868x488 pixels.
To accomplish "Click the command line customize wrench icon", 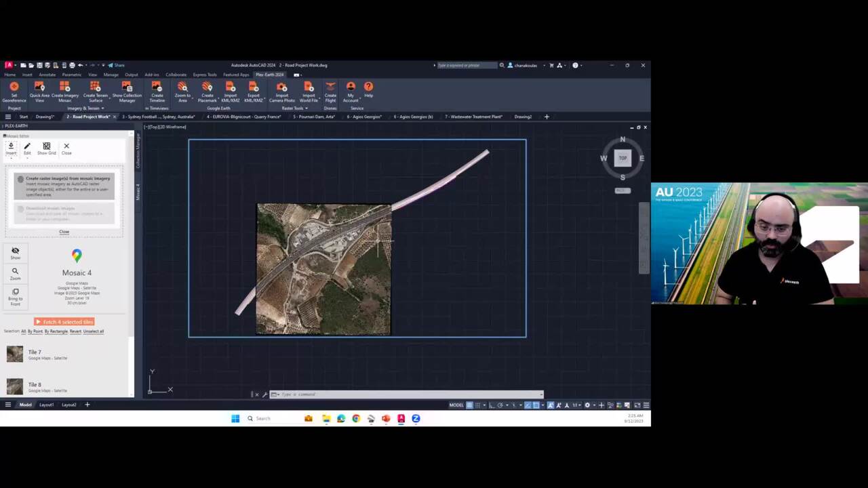I will coord(264,394).
